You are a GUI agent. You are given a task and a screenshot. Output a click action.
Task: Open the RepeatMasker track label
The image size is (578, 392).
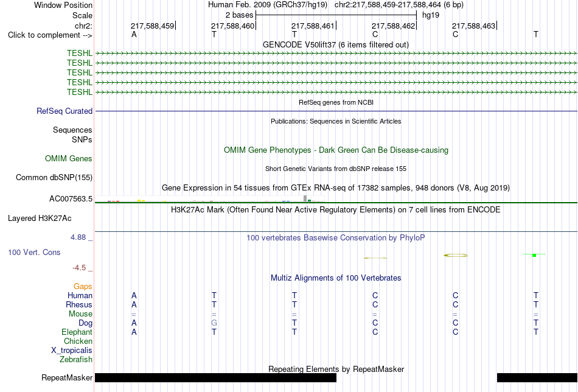[67, 377]
